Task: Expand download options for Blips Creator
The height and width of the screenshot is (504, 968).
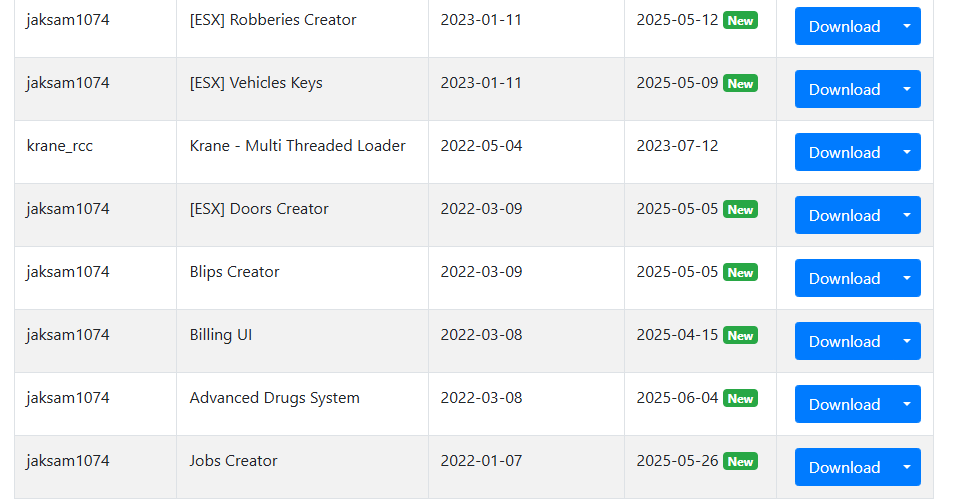Action: click(x=907, y=278)
